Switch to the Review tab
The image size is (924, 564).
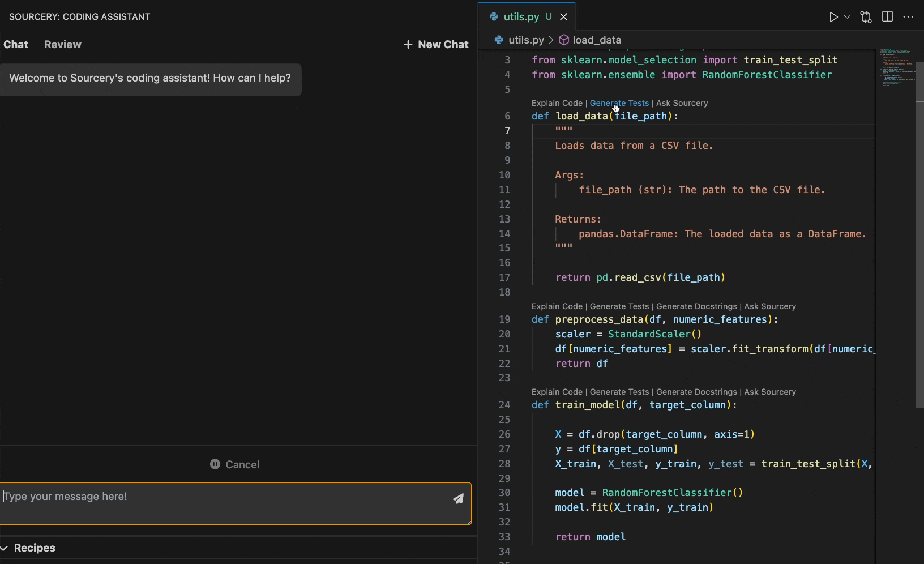click(62, 44)
